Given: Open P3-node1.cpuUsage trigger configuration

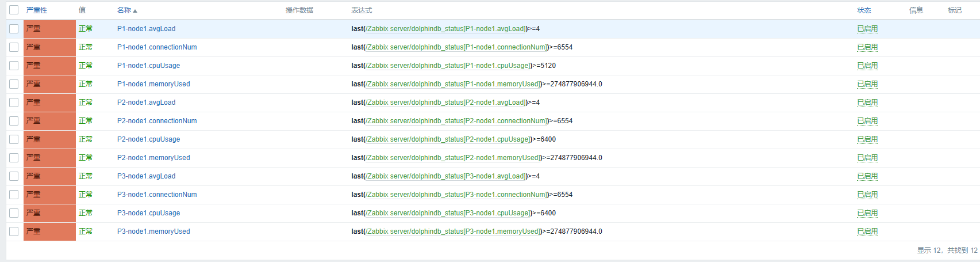Looking at the screenshot, I should [x=148, y=213].
